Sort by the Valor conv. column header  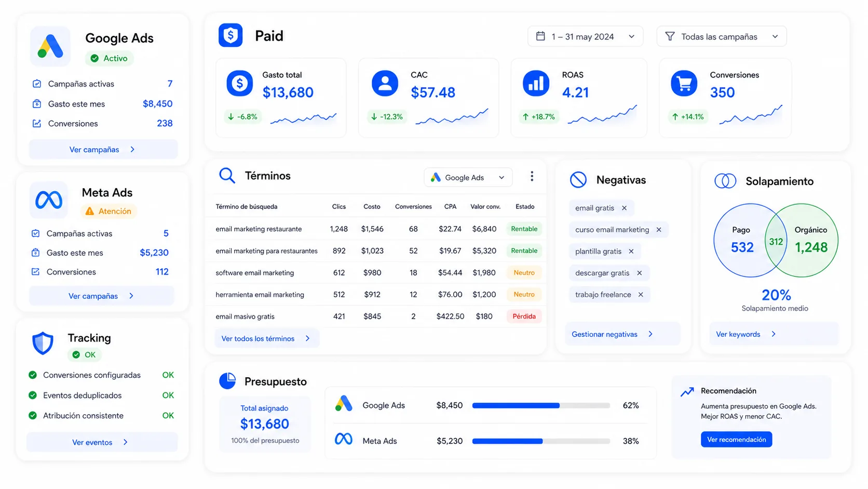tap(485, 206)
